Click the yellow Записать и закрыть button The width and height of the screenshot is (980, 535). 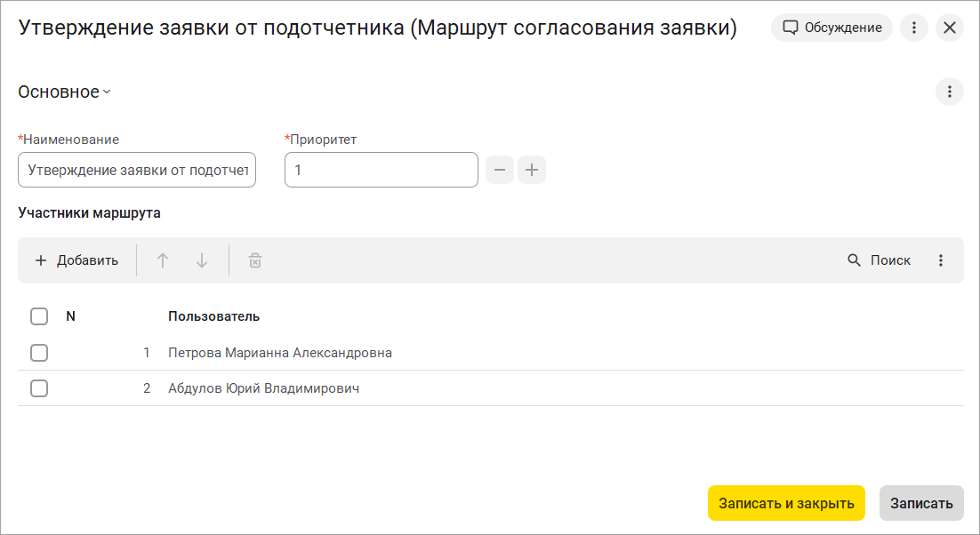point(786,503)
